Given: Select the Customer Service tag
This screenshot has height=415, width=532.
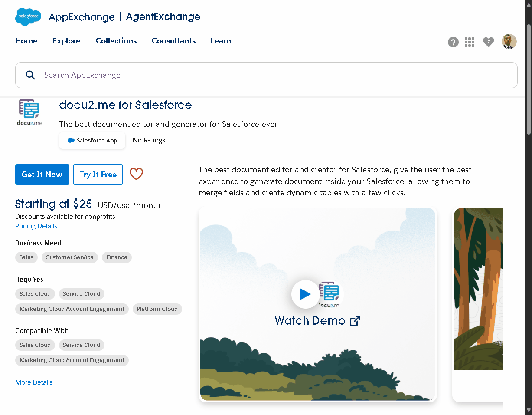Looking at the screenshot, I should [x=69, y=257].
